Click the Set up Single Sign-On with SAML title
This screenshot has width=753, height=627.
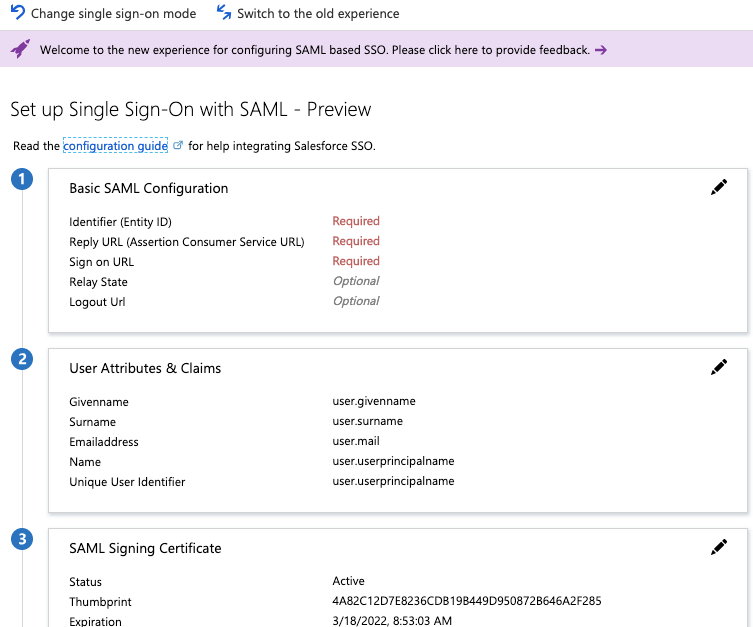pyautogui.click(x=191, y=109)
